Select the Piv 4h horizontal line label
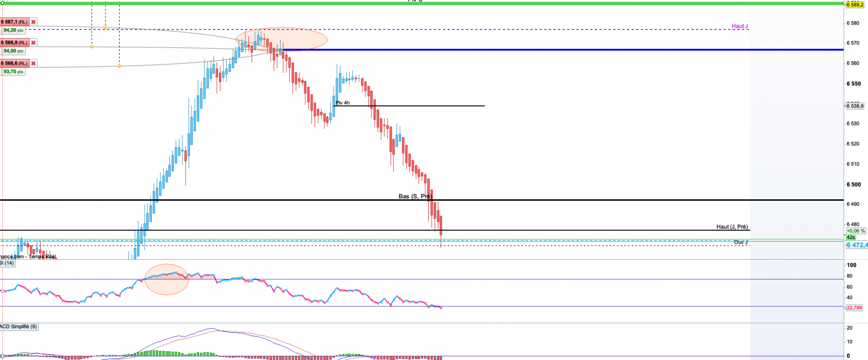Screen dimensions: 868x360 (343, 103)
